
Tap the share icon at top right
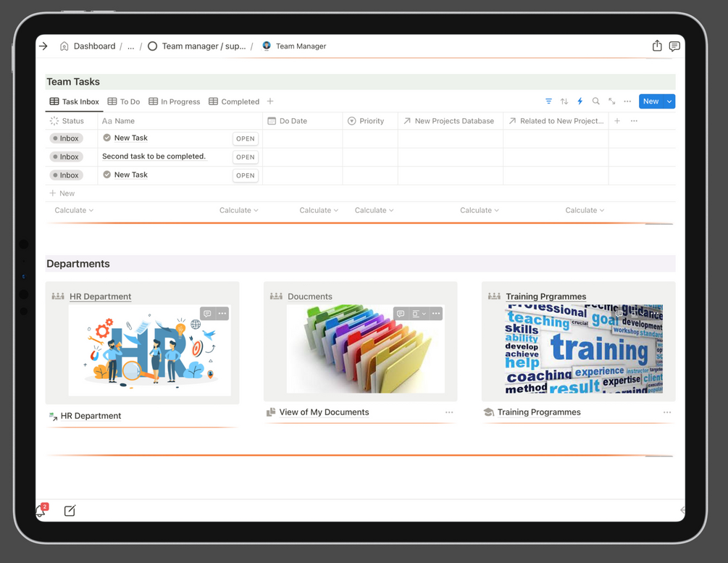[x=657, y=46]
